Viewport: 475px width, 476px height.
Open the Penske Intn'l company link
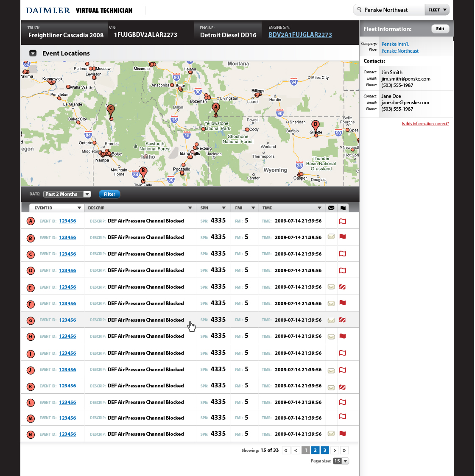[x=395, y=44]
